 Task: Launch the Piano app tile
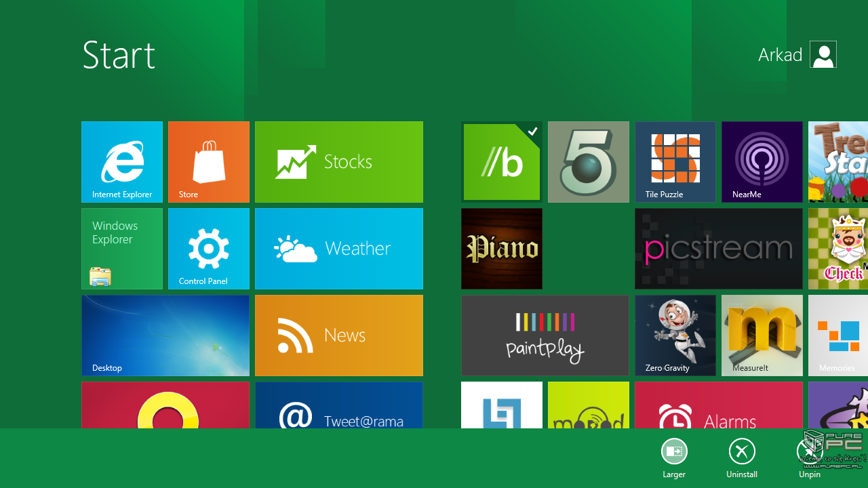pos(502,249)
